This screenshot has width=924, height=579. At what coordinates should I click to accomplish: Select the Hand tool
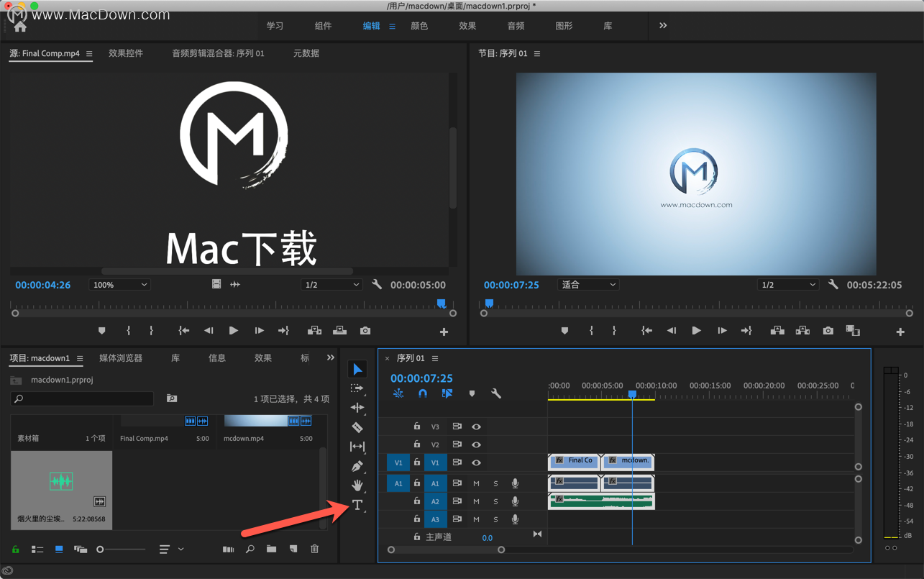[x=357, y=485]
